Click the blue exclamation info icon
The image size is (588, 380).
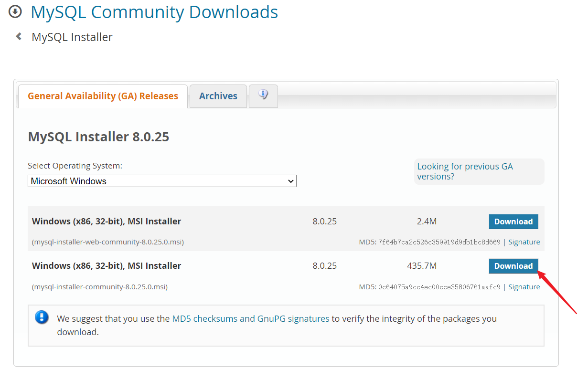[x=42, y=317]
